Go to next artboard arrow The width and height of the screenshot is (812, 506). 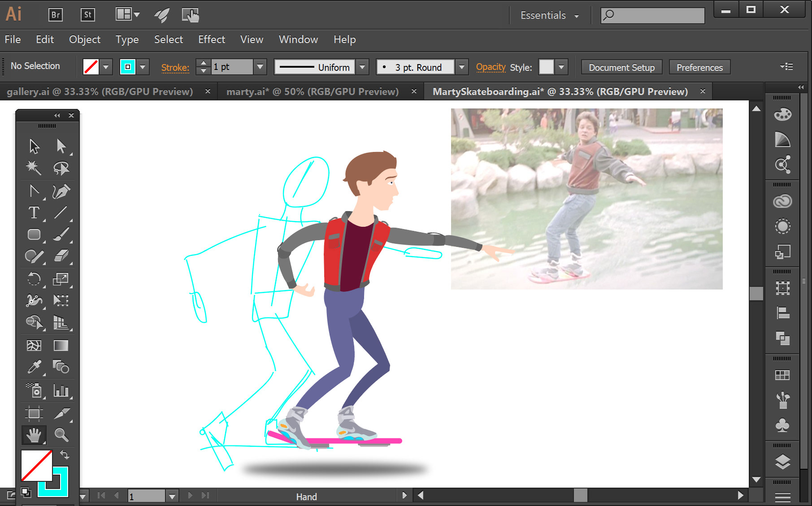190,495
